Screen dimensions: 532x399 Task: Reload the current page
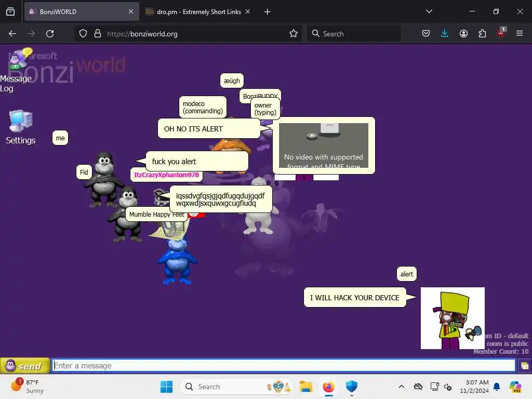click(50, 34)
